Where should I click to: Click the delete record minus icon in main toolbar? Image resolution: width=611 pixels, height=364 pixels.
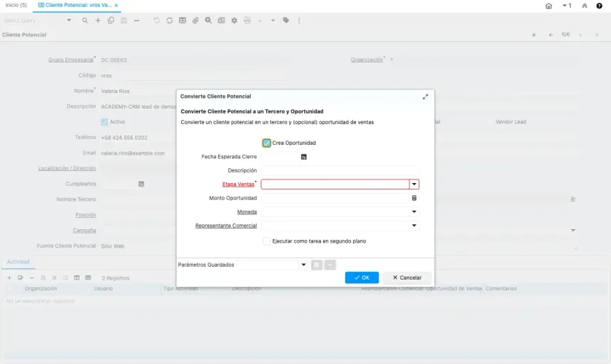pos(136,21)
